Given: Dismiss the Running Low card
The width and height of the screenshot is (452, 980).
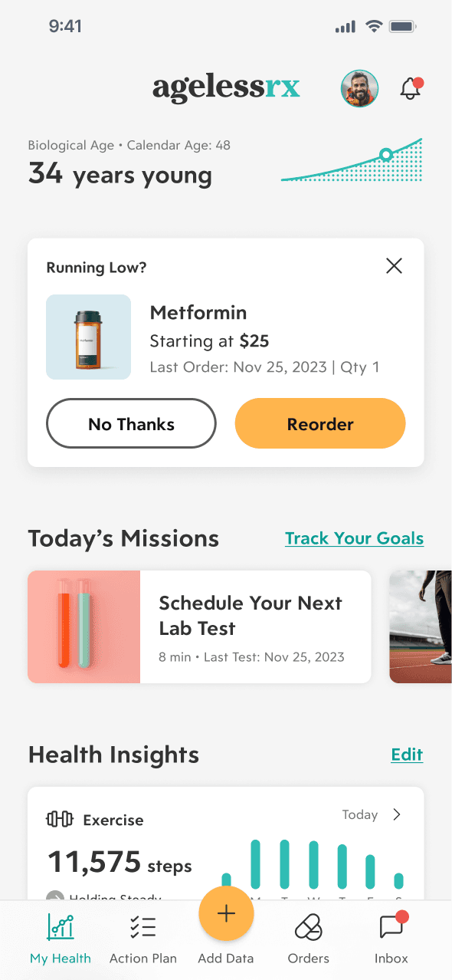Looking at the screenshot, I should pos(394,265).
